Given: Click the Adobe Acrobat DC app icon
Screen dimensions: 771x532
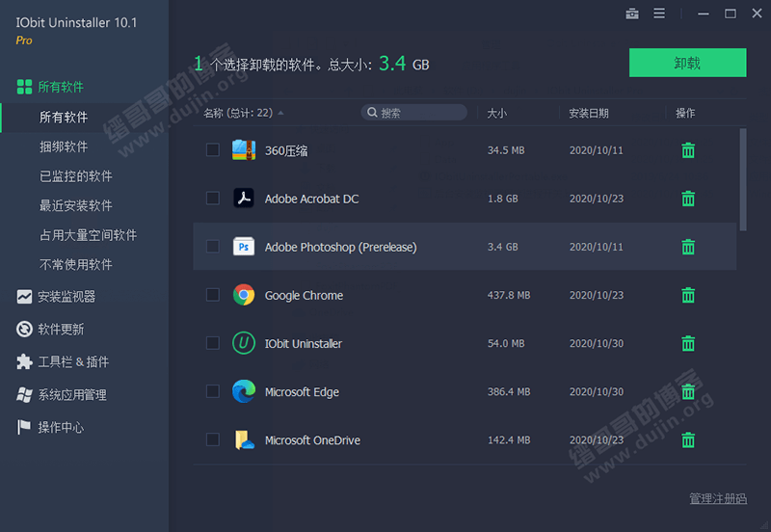Looking at the screenshot, I should point(244,199).
